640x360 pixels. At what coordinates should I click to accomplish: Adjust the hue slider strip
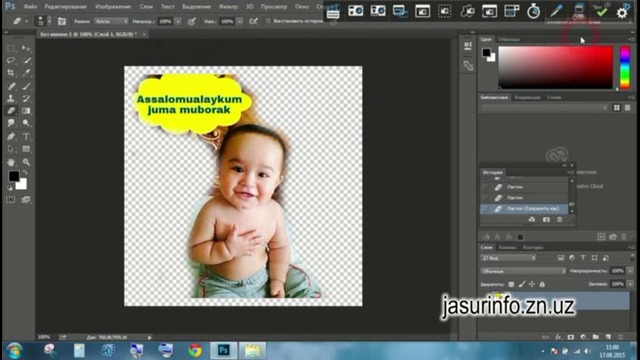pyautogui.click(x=625, y=67)
